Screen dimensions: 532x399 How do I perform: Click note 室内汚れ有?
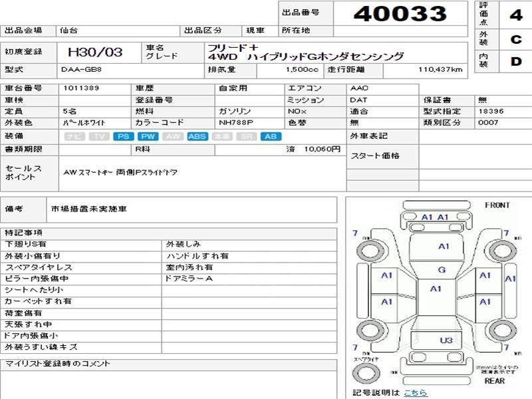tap(190, 267)
